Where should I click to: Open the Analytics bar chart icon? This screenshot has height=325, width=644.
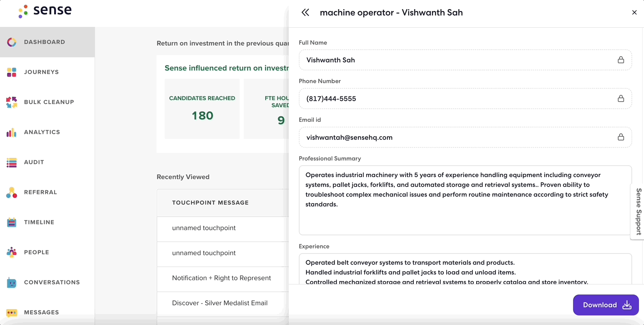click(12, 132)
